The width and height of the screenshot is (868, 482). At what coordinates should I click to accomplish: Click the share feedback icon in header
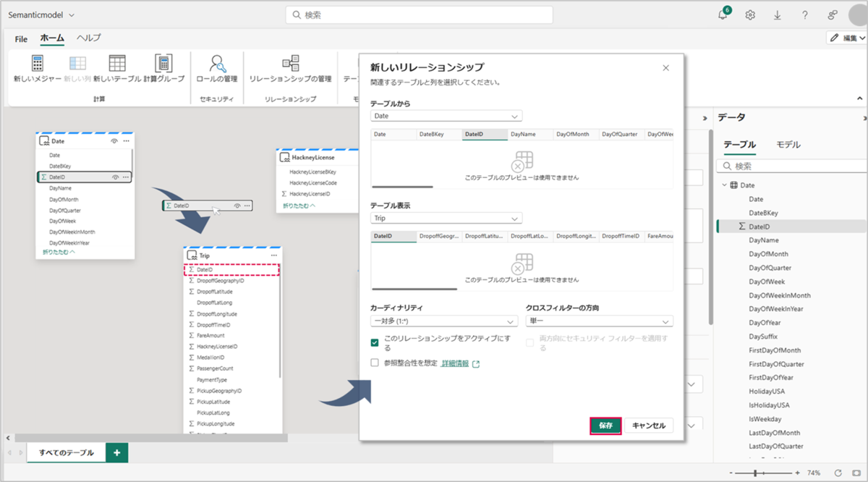coord(833,14)
